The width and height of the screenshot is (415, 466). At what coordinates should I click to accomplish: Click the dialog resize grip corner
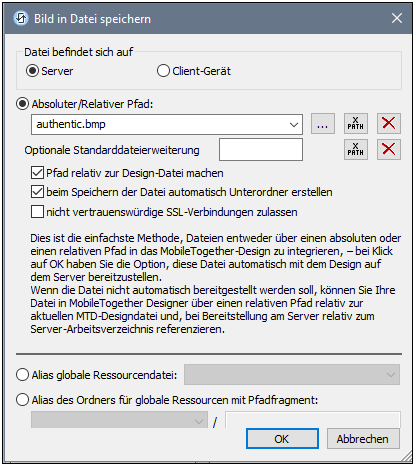[406, 455]
